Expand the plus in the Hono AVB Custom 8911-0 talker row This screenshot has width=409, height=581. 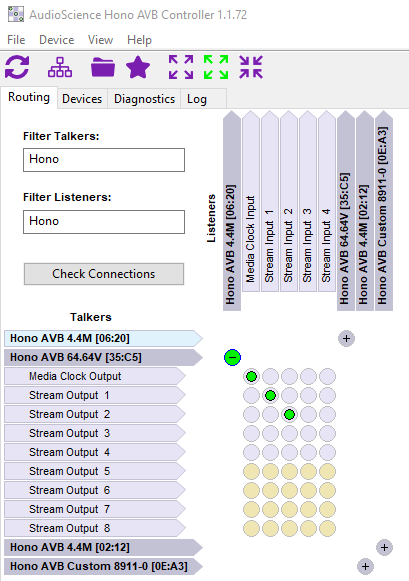pyautogui.click(x=365, y=566)
